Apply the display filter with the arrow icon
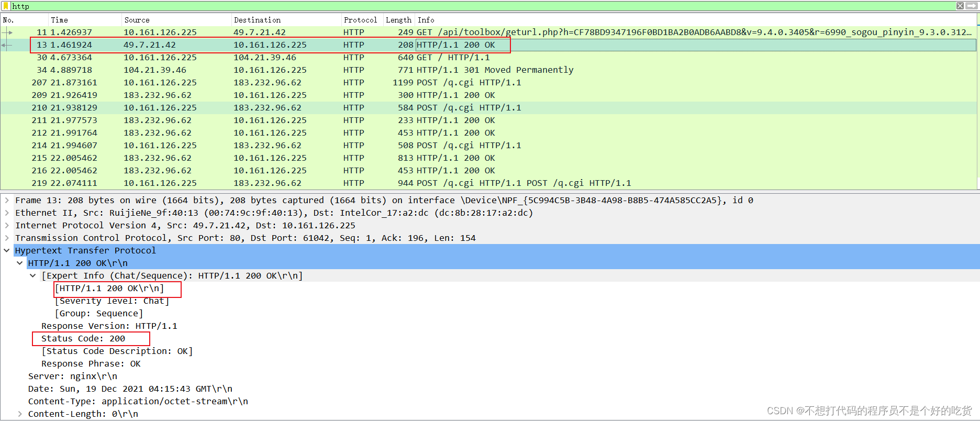The height and width of the screenshot is (421, 980). 971,6
